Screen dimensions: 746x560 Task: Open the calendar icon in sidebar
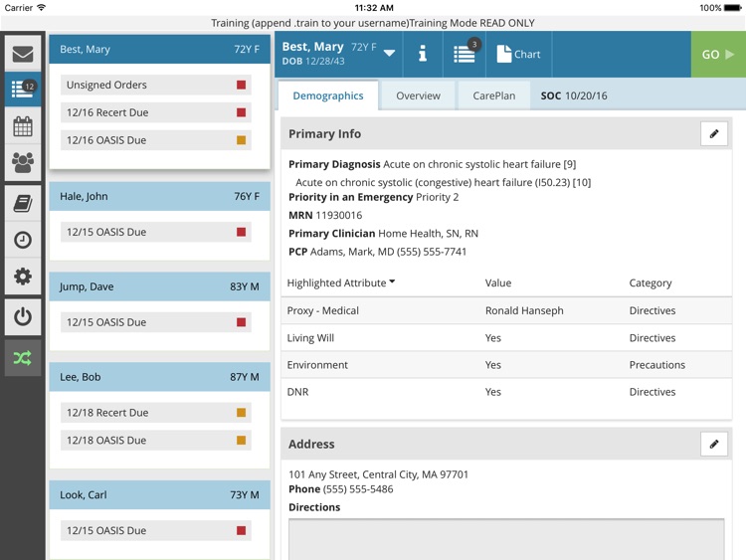(23, 126)
